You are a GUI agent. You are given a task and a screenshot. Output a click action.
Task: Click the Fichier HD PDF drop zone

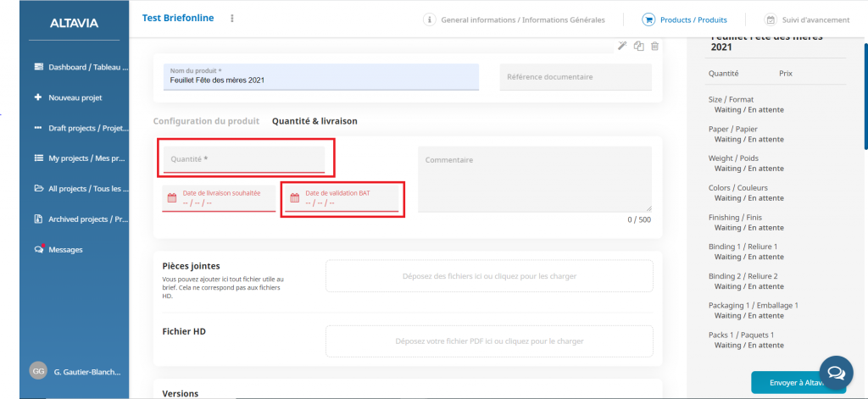489,341
